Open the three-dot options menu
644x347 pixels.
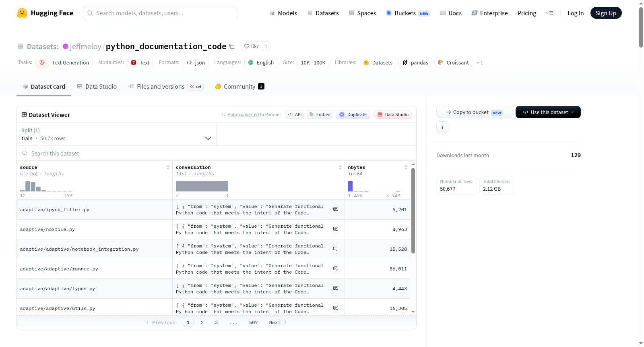pyautogui.click(x=442, y=127)
